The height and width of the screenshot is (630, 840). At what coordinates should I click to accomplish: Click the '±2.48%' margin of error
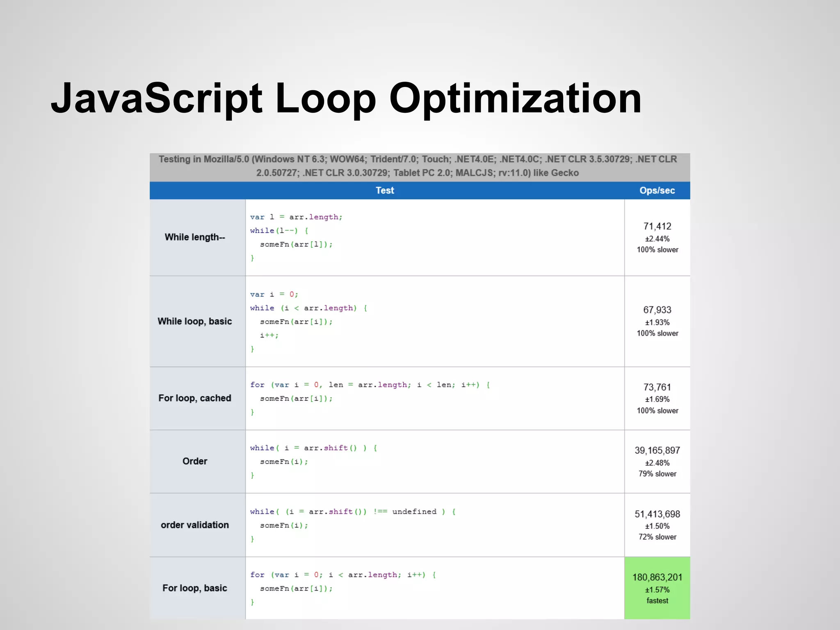[657, 463]
